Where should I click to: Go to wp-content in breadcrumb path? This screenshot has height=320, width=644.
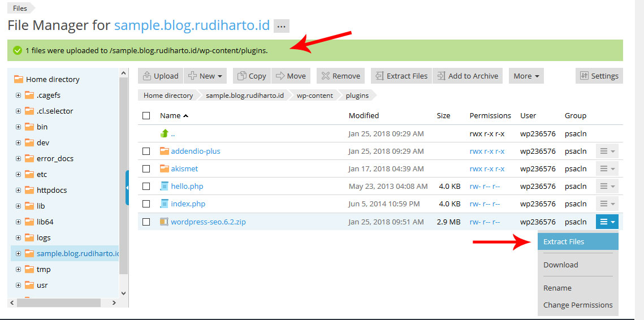click(314, 96)
